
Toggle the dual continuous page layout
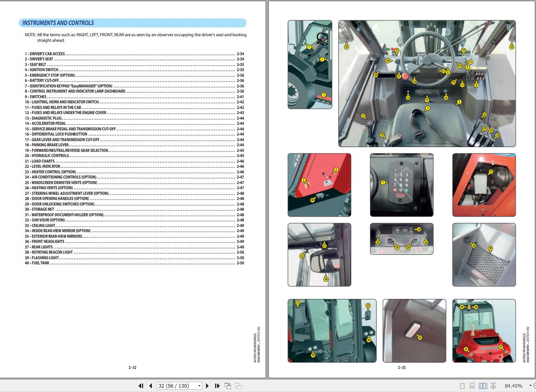(493, 386)
